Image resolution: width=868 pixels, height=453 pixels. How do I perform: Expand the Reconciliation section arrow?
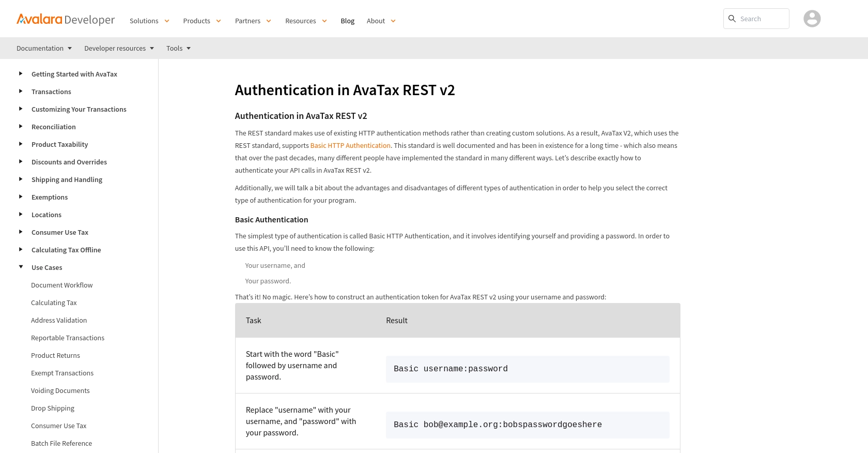click(21, 126)
